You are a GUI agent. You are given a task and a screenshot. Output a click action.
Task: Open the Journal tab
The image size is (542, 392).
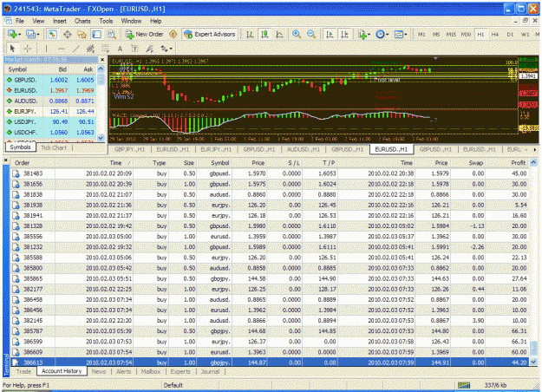[210, 371]
